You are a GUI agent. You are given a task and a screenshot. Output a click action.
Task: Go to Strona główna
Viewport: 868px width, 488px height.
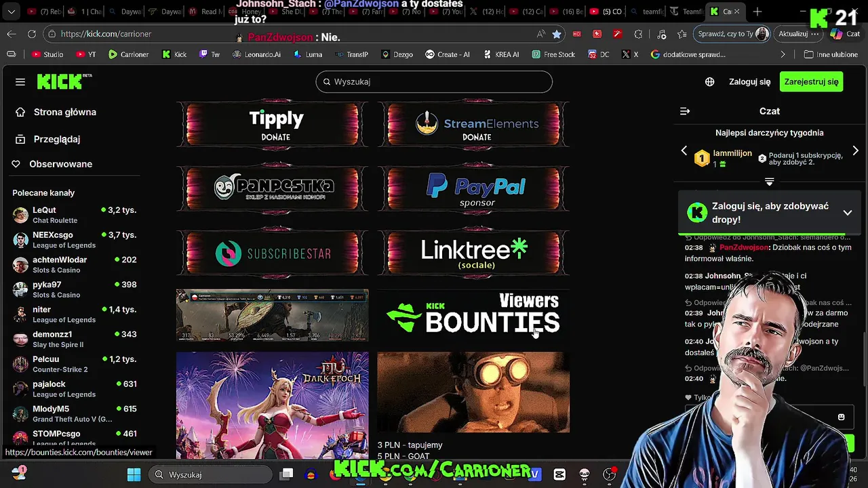(x=65, y=112)
